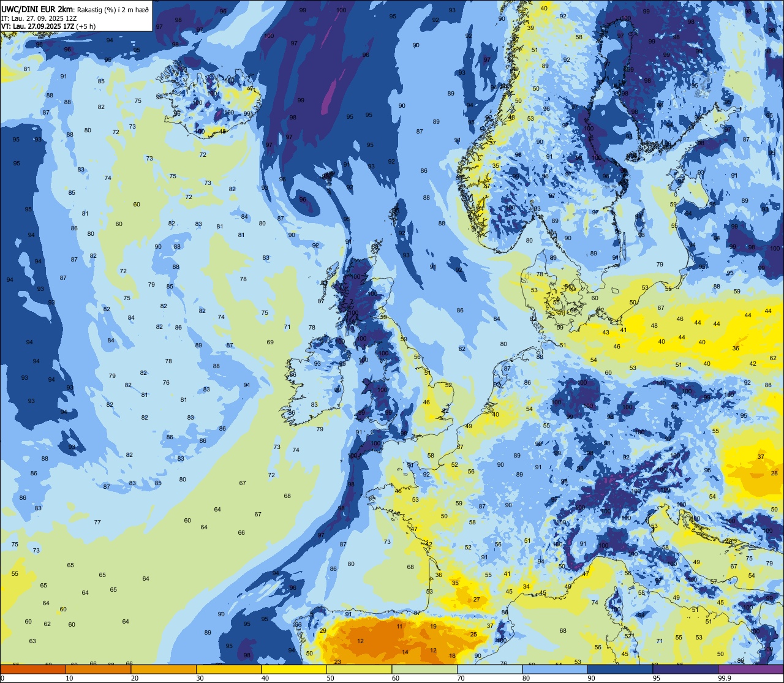Screen dimensions: 784x683
Task: Click the legend label "40"
Action: point(265,678)
